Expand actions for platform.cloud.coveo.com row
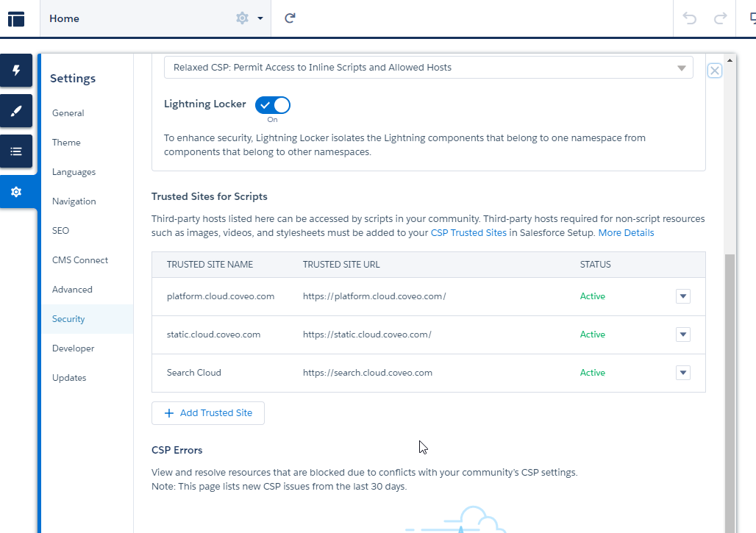Viewport: 756px width, 533px height. click(683, 296)
